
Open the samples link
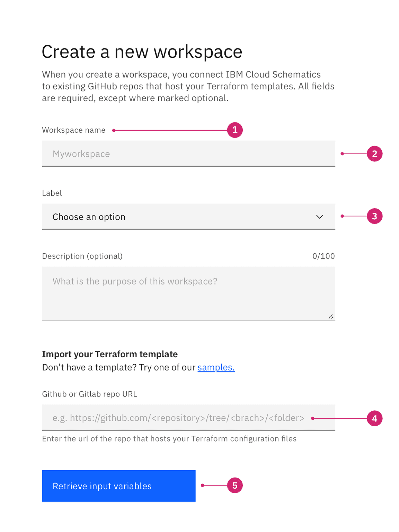tap(216, 367)
